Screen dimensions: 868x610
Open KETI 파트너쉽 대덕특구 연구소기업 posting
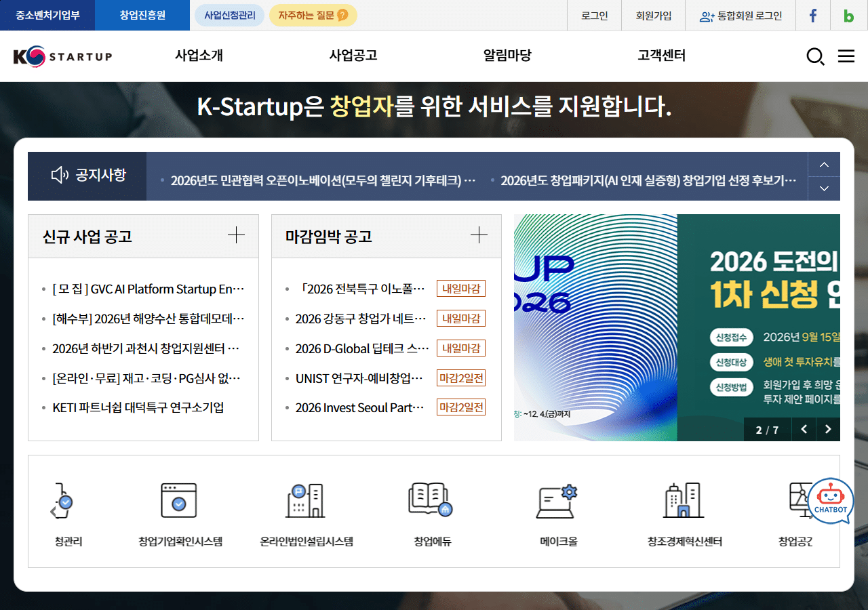[x=138, y=407]
